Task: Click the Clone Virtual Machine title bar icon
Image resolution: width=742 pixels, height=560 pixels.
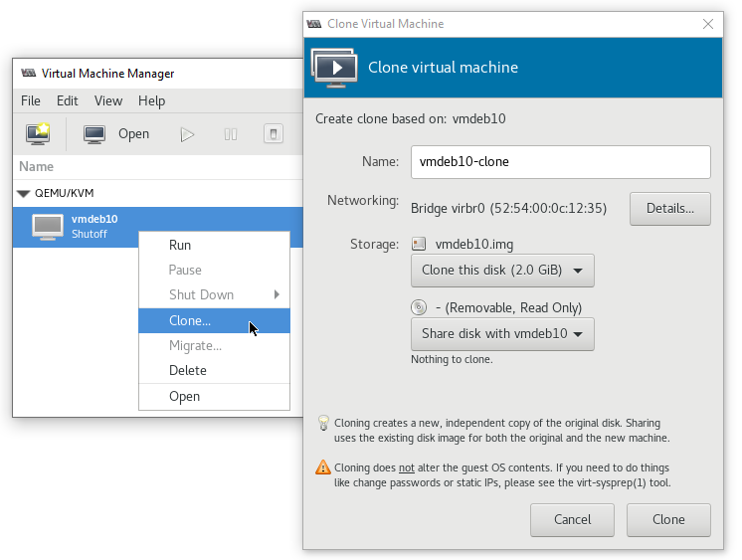Action: [313, 24]
